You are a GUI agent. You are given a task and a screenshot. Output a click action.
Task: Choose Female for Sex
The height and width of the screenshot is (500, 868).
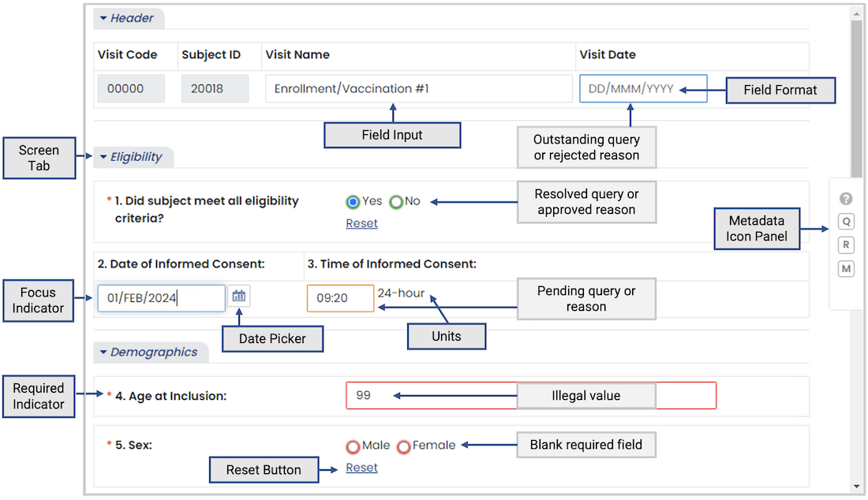point(403,446)
